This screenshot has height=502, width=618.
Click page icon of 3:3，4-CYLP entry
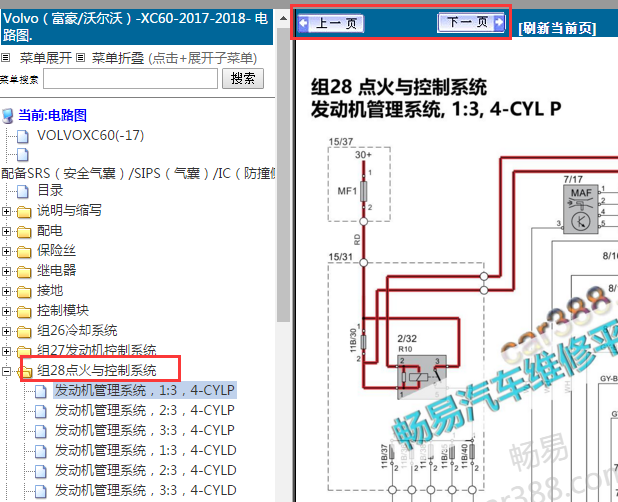tap(41, 431)
